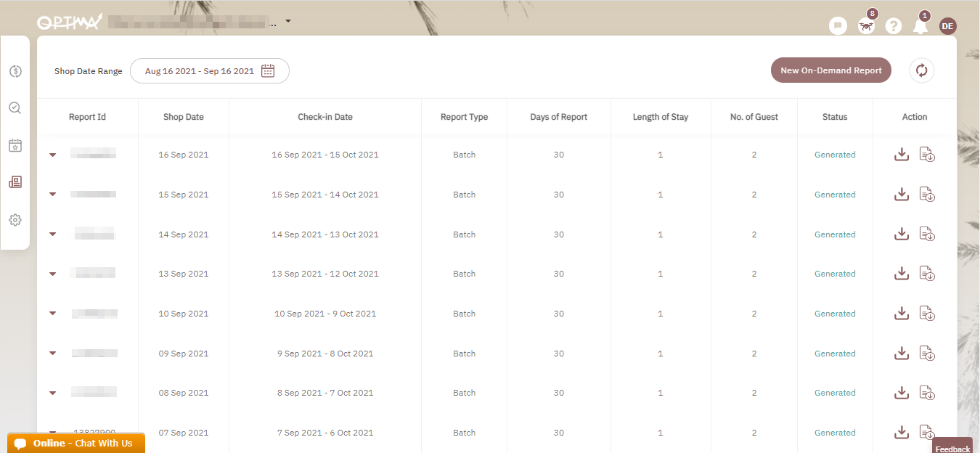The image size is (980, 453).
Task: Download the 10 Sep 2021 report
Action: tap(902, 314)
